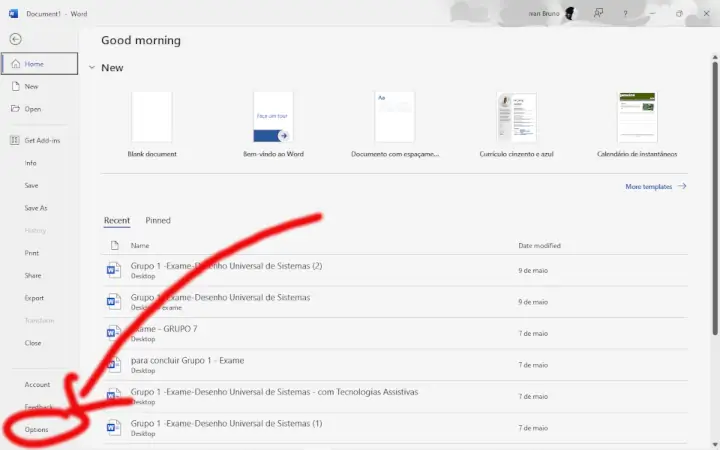Create a Blank document

(x=152, y=124)
